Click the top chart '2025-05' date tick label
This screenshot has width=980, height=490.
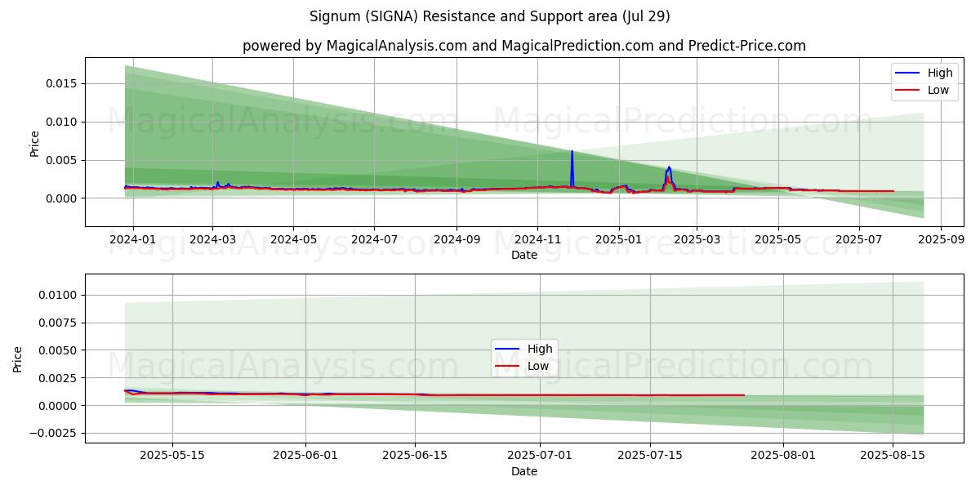click(x=777, y=240)
